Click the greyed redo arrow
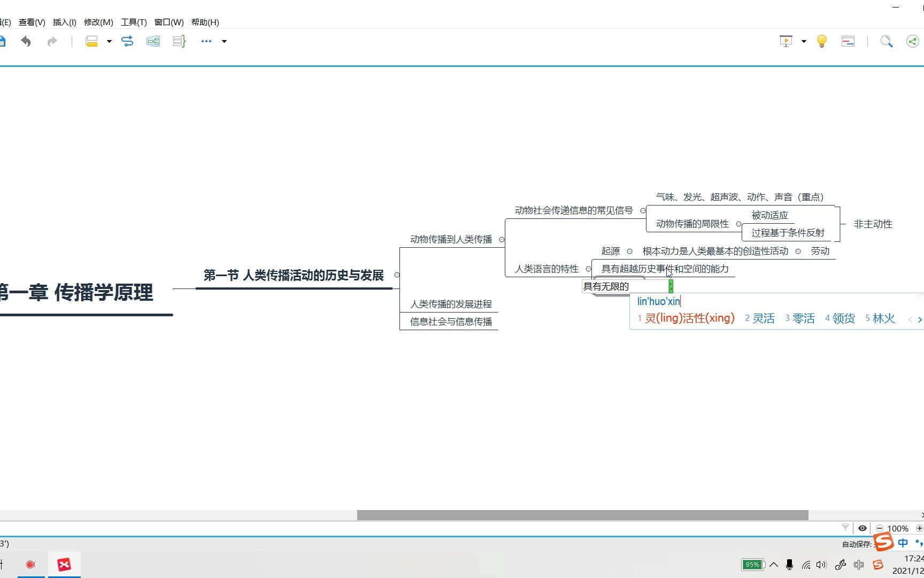Screen dimensions: 924x578 pos(52,41)
